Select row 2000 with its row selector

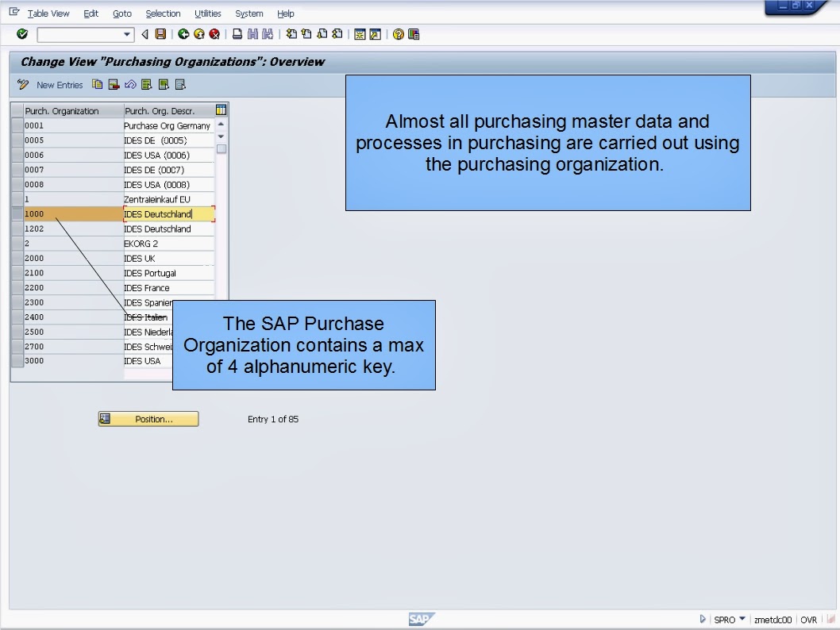click(17, 258)
